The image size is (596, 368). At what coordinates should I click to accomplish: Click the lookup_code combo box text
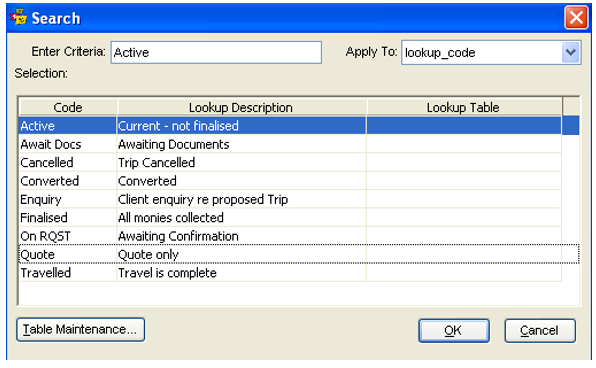click(440, 52)
